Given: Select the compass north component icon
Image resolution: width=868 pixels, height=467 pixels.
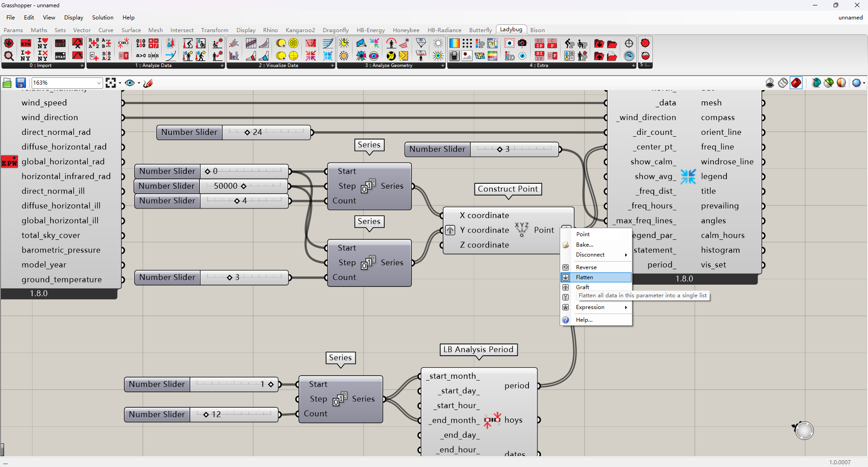Looking at the screenshot, I should tap(629, 56).
